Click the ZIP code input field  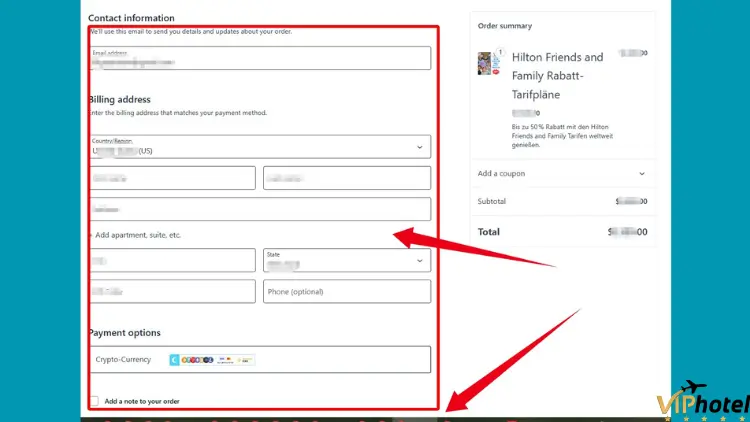[173, 291]
